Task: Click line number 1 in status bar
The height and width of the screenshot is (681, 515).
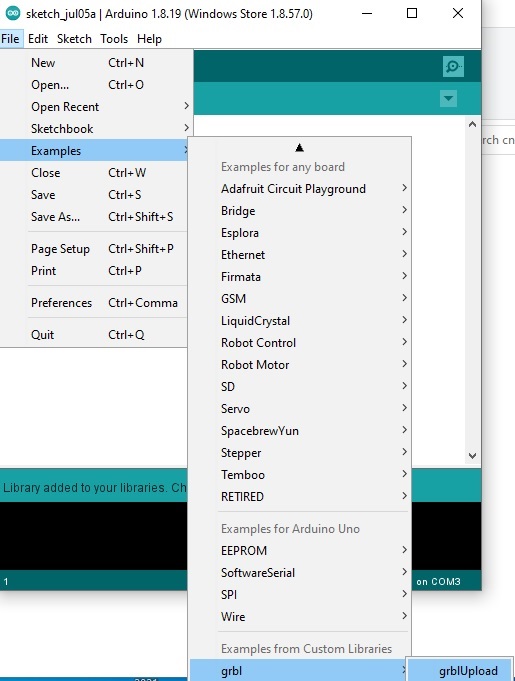Action: click(x=6, y=582)
